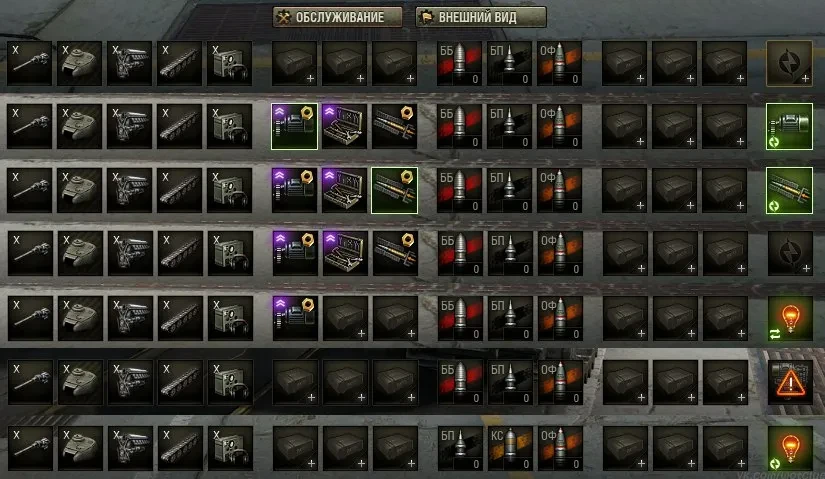Image resolution: width=825 pixels, height=479 pixels.
Task: Select the КС shell ammo slot
Action: [x=510, y=448]
